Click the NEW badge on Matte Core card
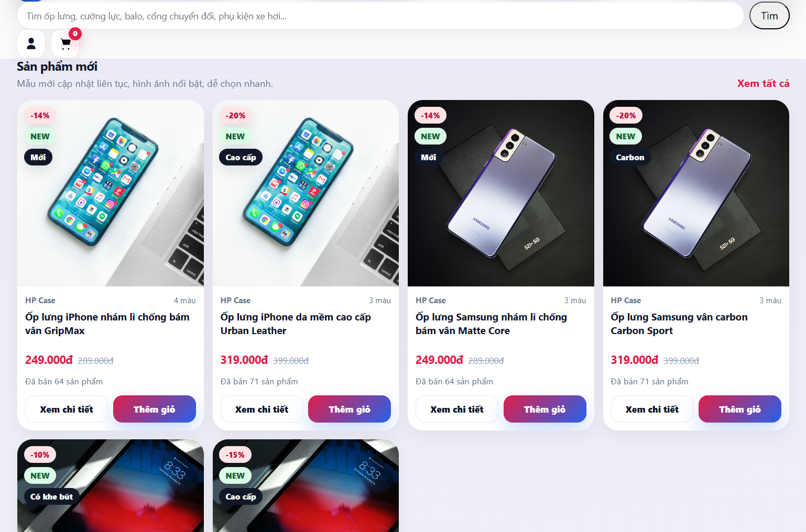The width and height of the screenshot is (806, 532). (x=430, y=136)
